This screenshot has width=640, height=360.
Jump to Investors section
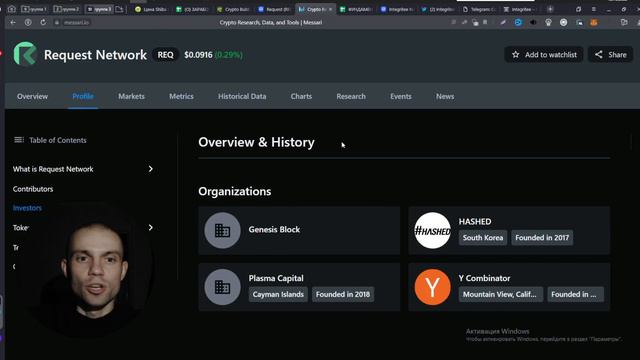27,208
